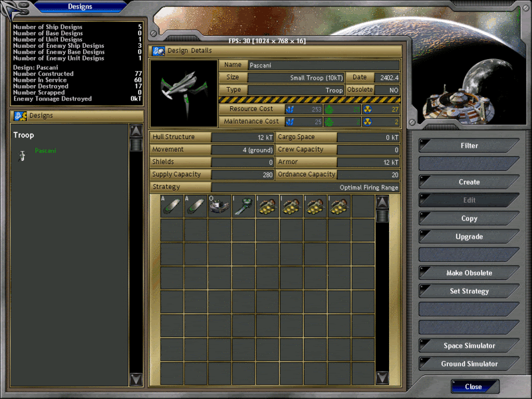This screenshot has height=399, width=532.
Task: Click the component grid scroll up arrow
Action: 382,202
